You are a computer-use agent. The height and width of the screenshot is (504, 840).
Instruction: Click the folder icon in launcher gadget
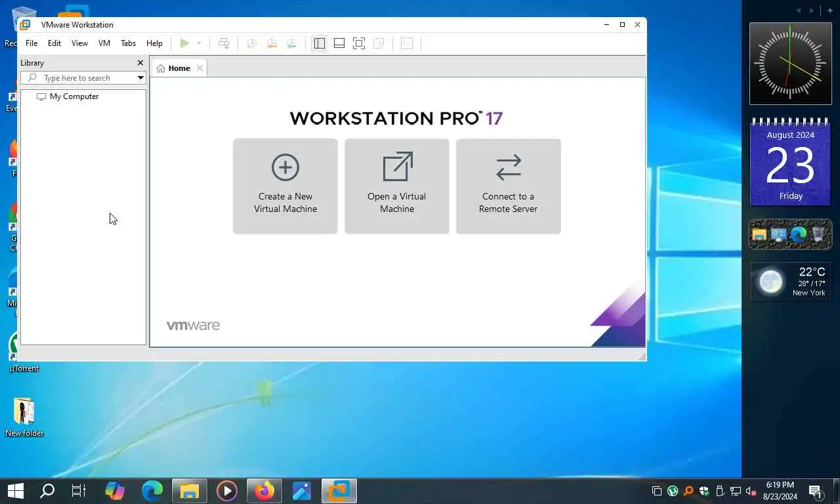pyautogui.click(x=760, y=234)
